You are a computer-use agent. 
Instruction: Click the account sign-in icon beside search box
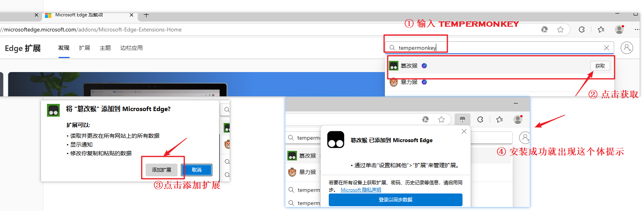pos(626,48)
